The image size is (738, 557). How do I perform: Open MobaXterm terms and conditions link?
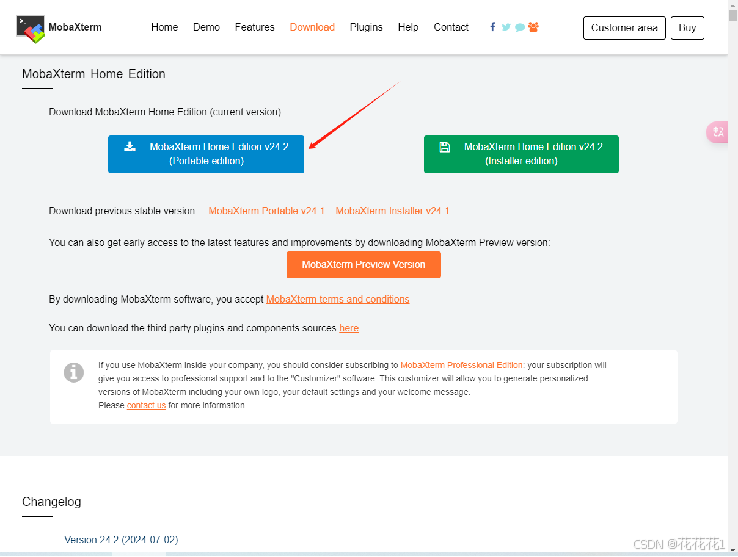click(x=337, y=299)
